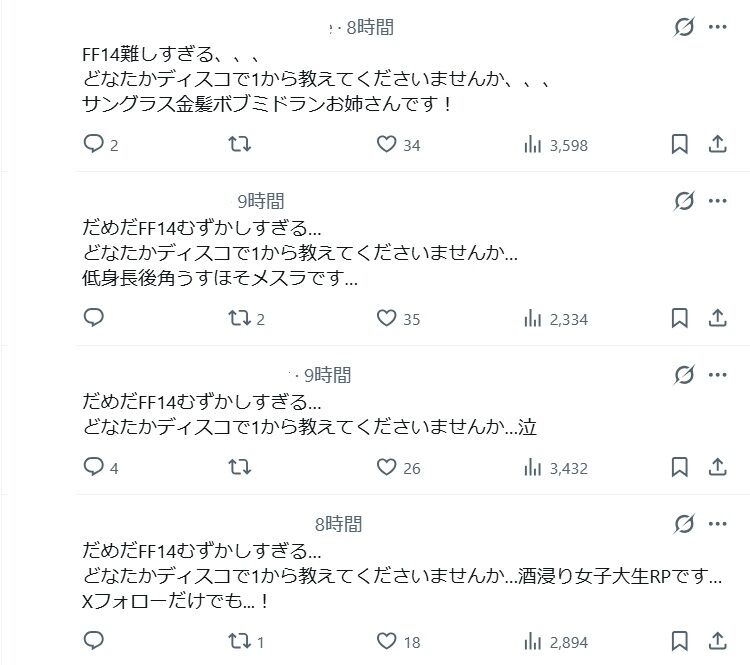Share the first tweet with the upload icon
This screenshot has height=665, width=750.
click(717, 144)
